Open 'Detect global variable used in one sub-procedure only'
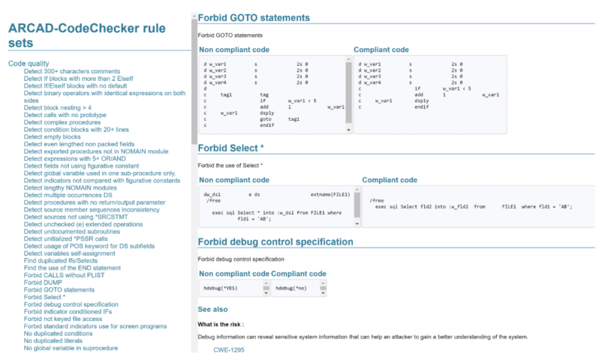Viewport: 604px width, 364px height. tap(100, 174)
